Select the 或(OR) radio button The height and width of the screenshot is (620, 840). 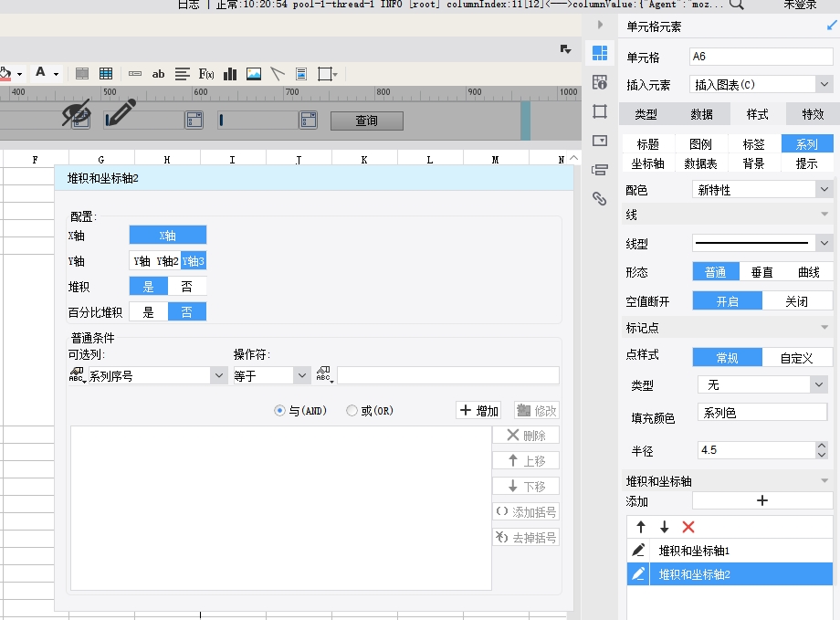click(x=352, y=411)
